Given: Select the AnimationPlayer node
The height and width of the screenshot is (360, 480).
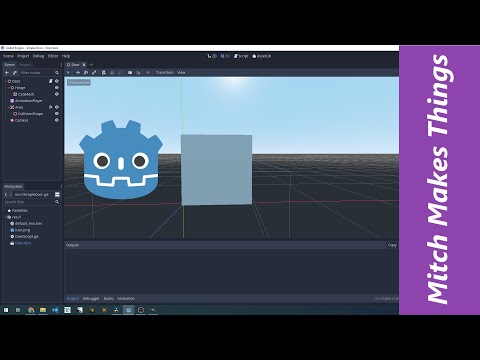Looking at the screenshot, I should [26, 101].
